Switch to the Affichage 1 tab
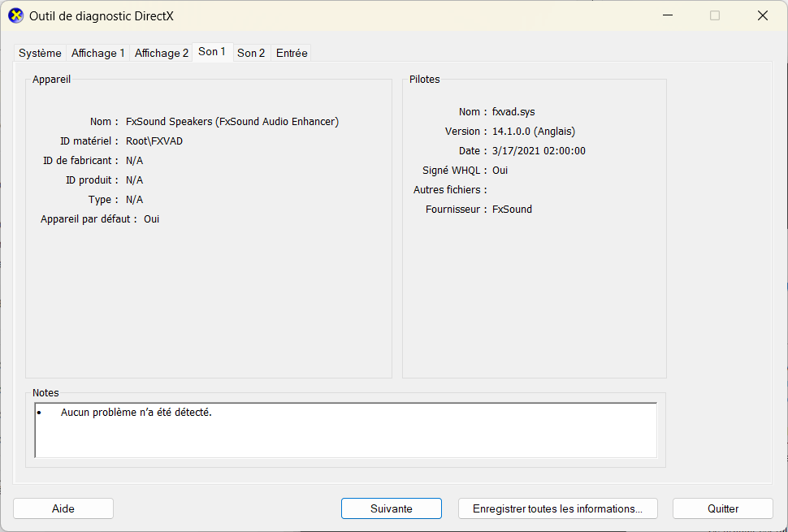 coord(98,54)
